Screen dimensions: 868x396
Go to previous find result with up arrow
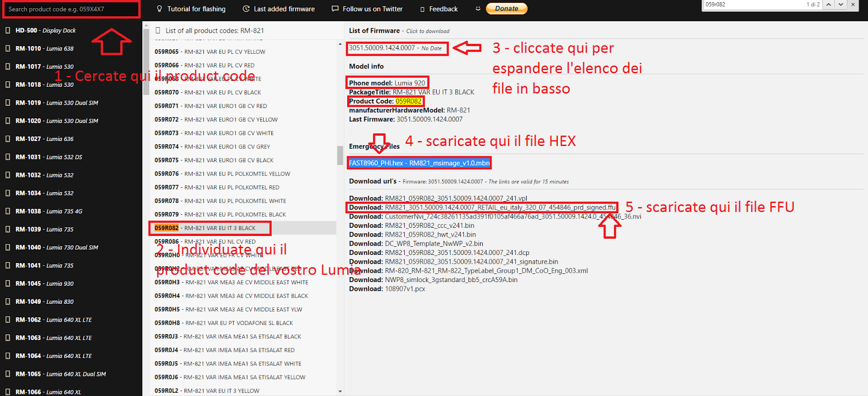829,4
